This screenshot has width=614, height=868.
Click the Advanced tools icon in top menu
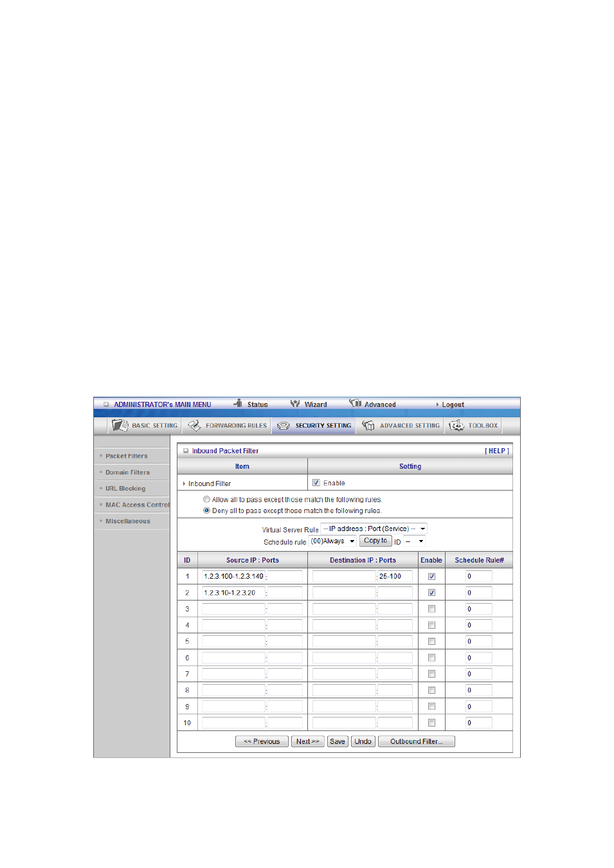tap(356, 403)
